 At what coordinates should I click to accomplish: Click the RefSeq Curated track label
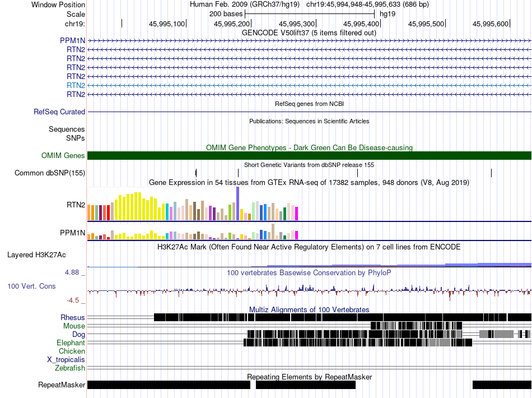[x=59, y=112]
